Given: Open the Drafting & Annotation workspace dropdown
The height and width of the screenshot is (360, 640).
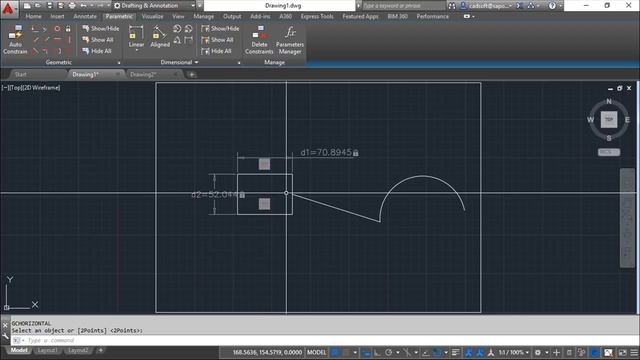Looking at the screenshot, I should pyautogui.click(x=193, y=6).
